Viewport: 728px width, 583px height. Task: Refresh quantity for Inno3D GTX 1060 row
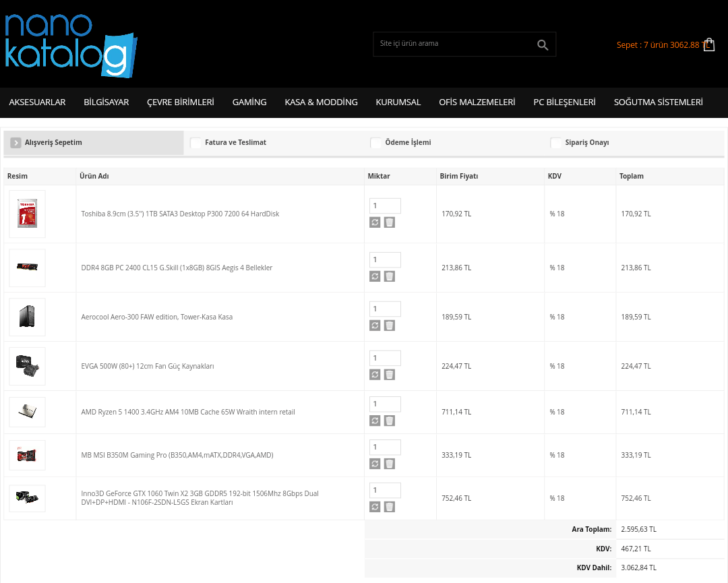point(375,507)
